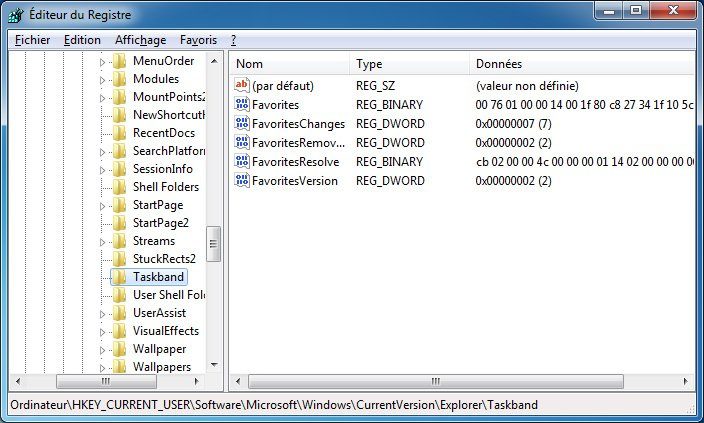Click the binary icon next to Favorites
The height and width of the screenshot is (423, 704).
(242, 104)
